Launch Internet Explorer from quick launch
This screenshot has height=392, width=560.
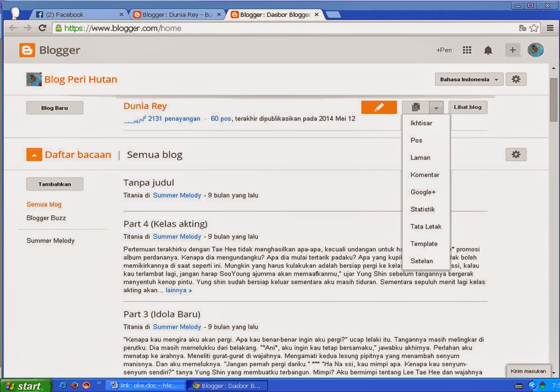pyautogui.click(x=63, y=386)
